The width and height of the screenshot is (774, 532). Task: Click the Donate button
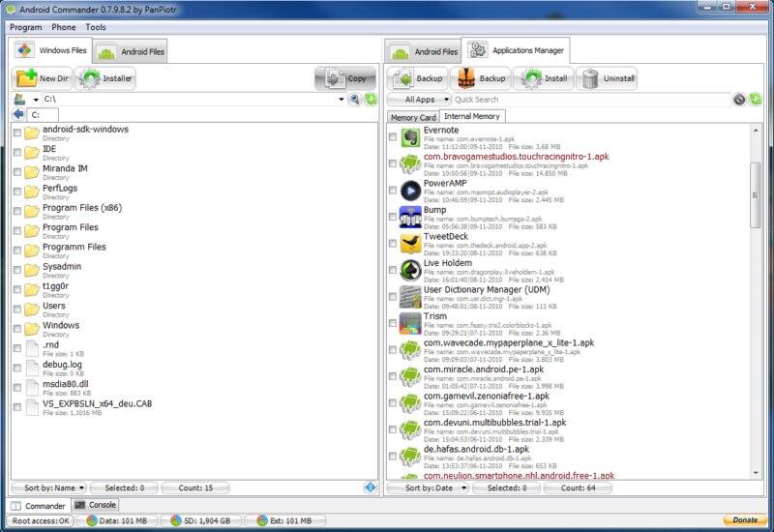coord(745,520)
